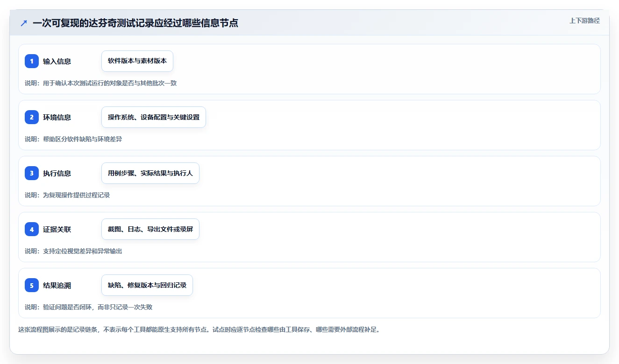Click the 软件版本与素材版本 chip

click(137, 61)
